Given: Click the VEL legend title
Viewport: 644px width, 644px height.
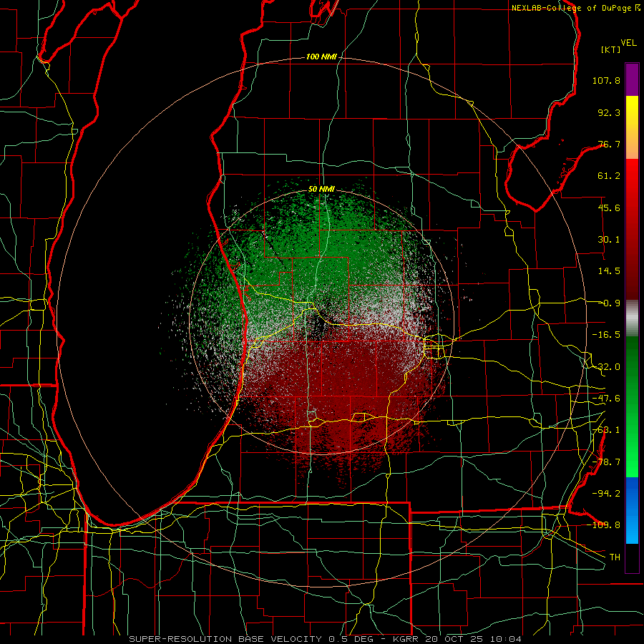Looking at the screenshot, I should (x=629, y=43).
